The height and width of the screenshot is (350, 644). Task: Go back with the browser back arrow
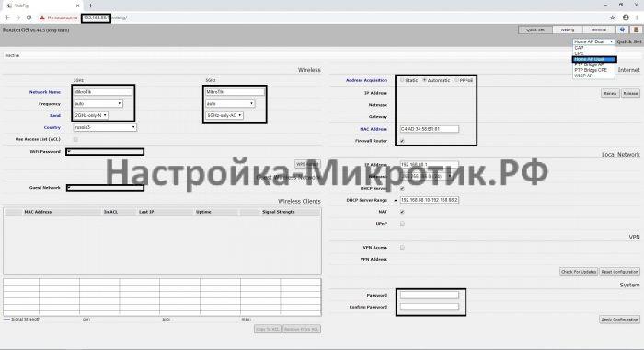pos(7,17)
